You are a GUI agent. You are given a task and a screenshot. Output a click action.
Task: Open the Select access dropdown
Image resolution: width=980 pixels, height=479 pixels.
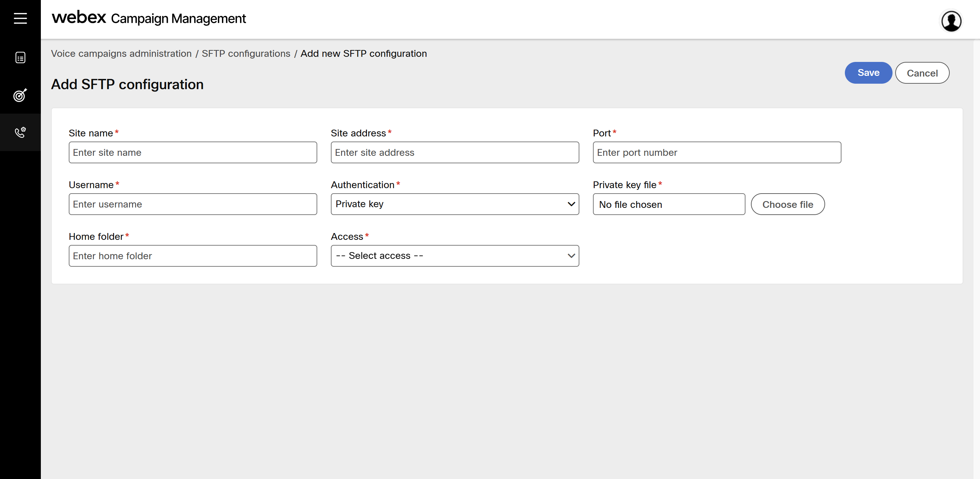[455, 256]
